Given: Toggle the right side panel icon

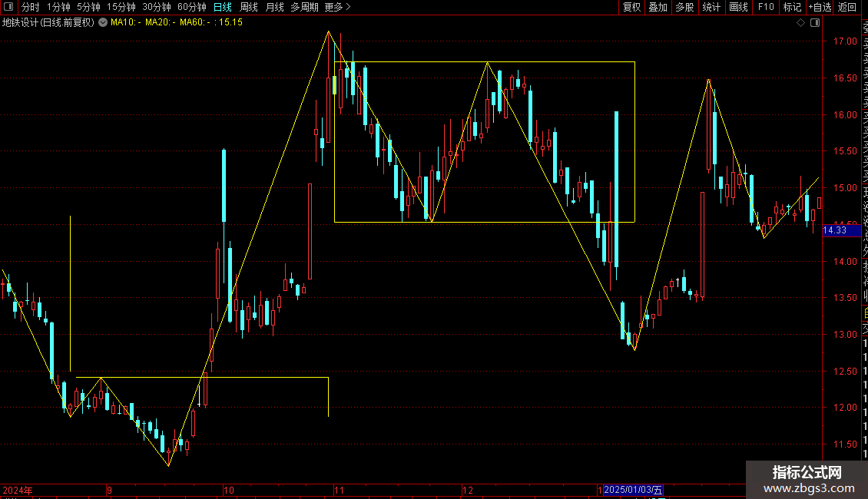Looking at the screenshot, I should 815,23.
